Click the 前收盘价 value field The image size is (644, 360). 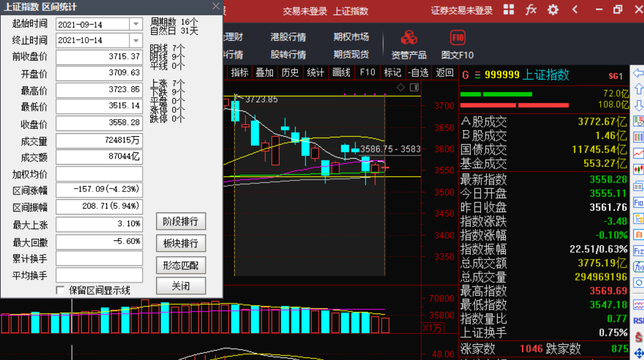99,57
